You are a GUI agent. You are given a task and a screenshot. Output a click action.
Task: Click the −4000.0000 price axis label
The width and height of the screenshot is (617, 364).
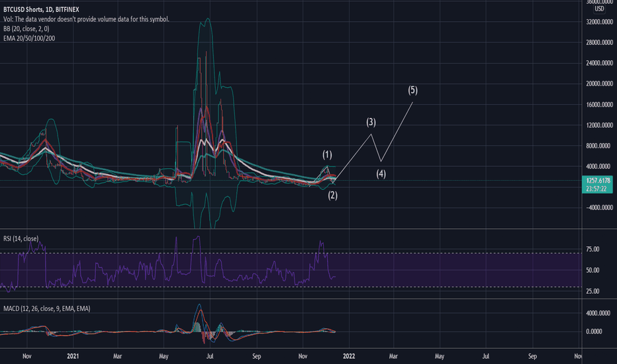tap(599, 207)
